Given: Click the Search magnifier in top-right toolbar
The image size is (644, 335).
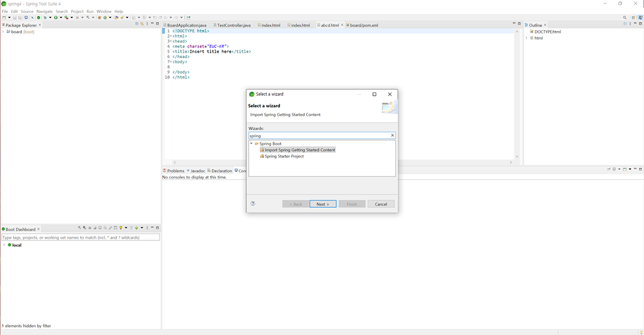Looking at the screenshot, I should tap(625, 18).
